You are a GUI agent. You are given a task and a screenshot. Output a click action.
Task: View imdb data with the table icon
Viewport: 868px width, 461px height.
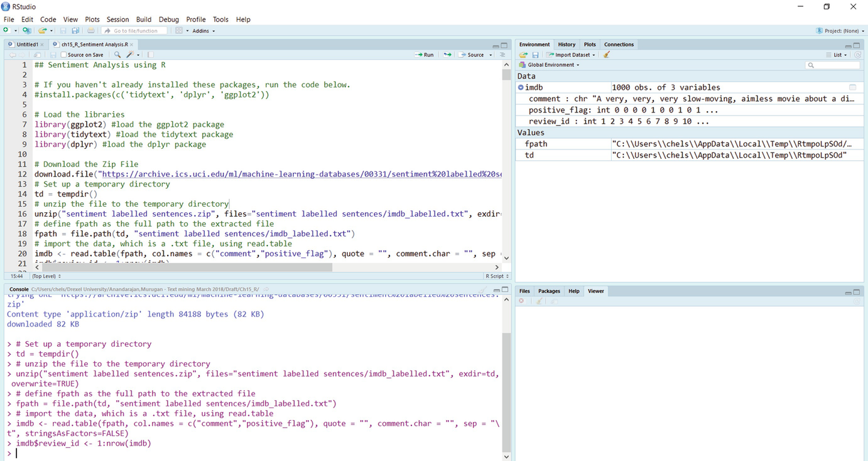click(x=853, y=87)
